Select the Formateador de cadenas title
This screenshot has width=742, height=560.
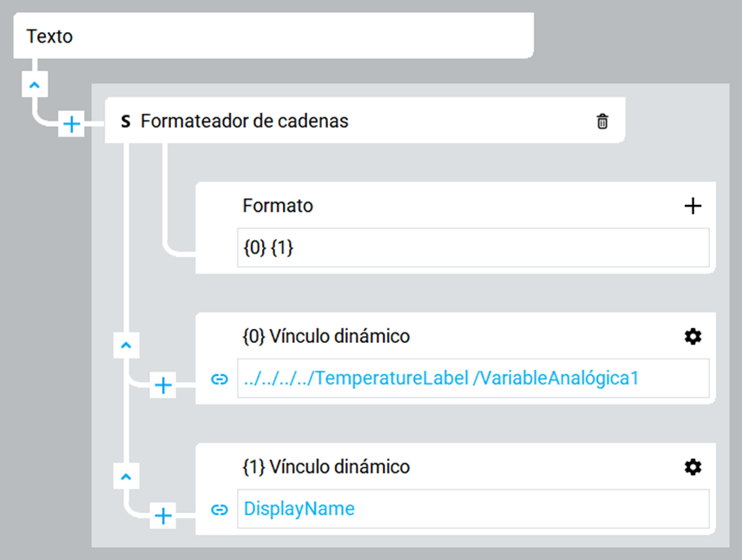[x=245, y=122]
